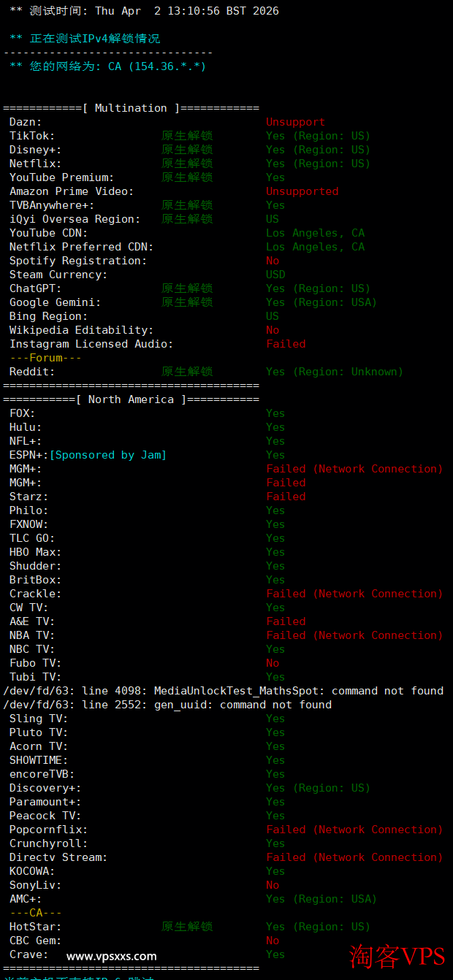Screen dimensions: 453x980
Task: Click the MediaUnlockTest_MathsSpot error line
Action: click(223, 691)
